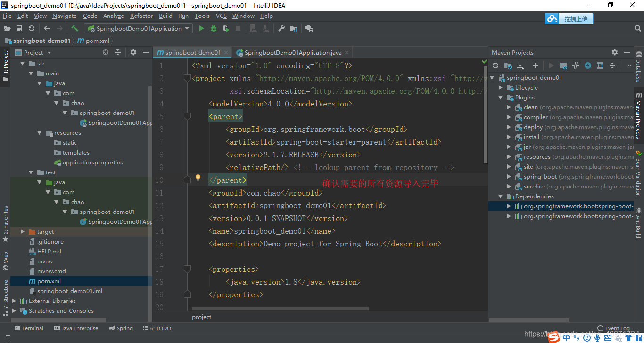Click the project breadcrumb below editor
Screen dimensions: 644x343
coord(202,317)
